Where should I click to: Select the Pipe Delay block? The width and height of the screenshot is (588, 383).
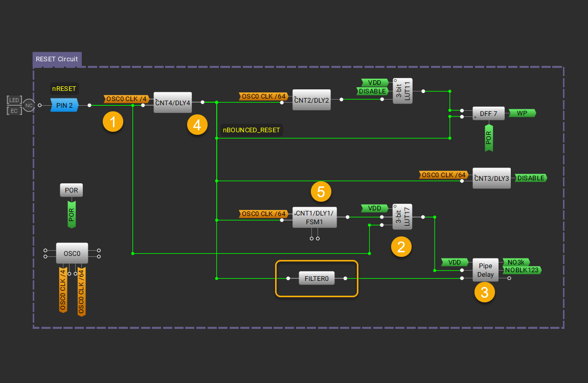tap(485, 270)
